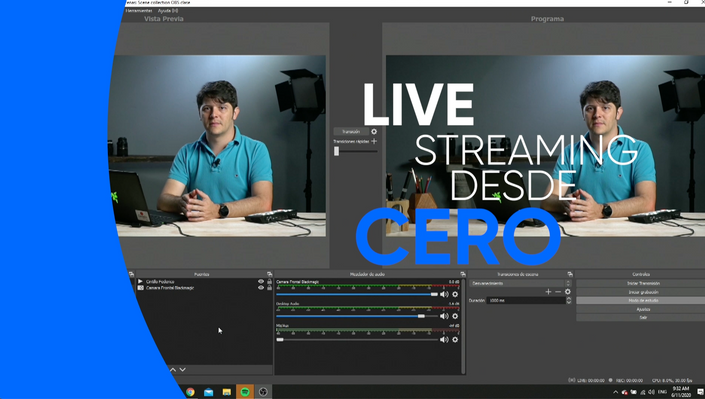Click the transition settings gear between previews
Image resolution: width=705 pixels, height=399 pixels.
[374, 132]
